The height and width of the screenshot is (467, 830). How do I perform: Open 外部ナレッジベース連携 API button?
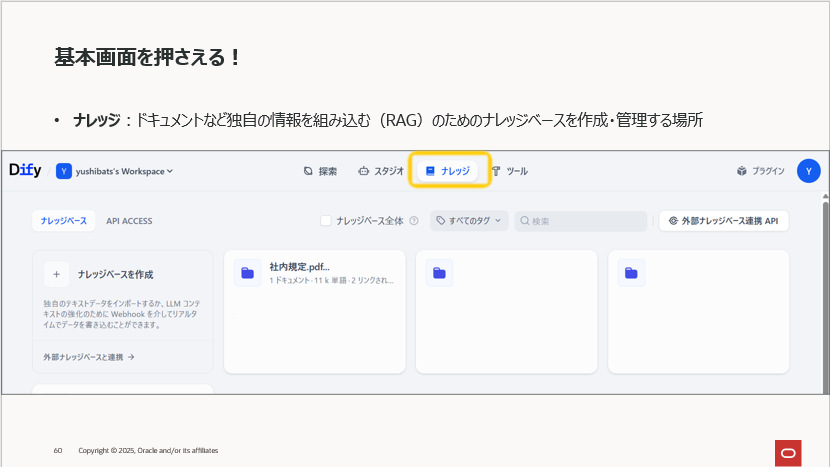coord(724,221)
